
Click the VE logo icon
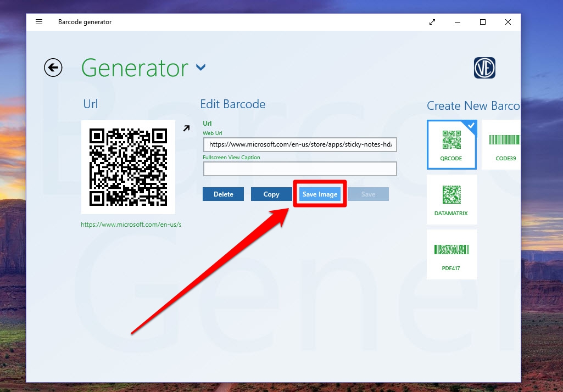pos(484,68)
